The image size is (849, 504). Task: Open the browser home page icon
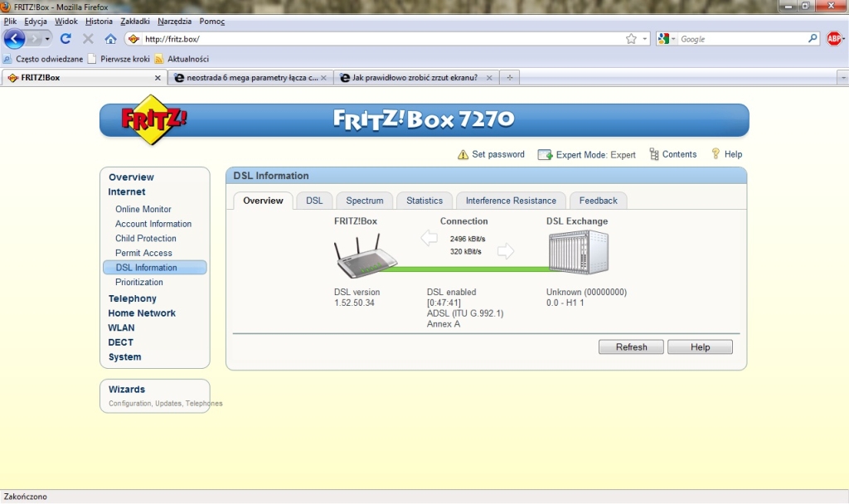click(x=110, y=38)
